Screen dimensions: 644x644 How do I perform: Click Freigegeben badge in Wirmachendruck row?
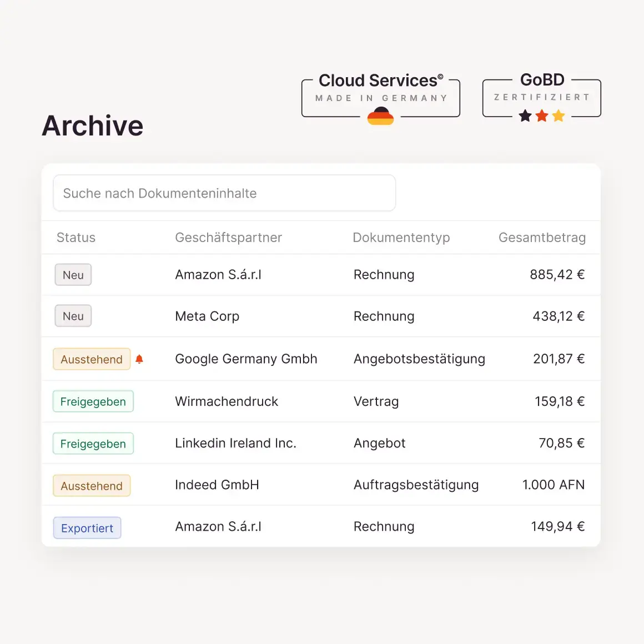click(x=93, y=401)
